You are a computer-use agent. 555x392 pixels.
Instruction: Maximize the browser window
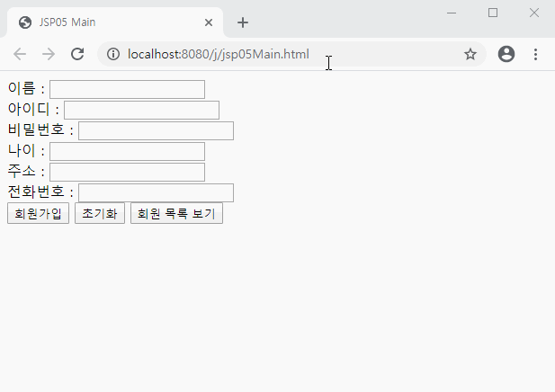pos(493,13)
